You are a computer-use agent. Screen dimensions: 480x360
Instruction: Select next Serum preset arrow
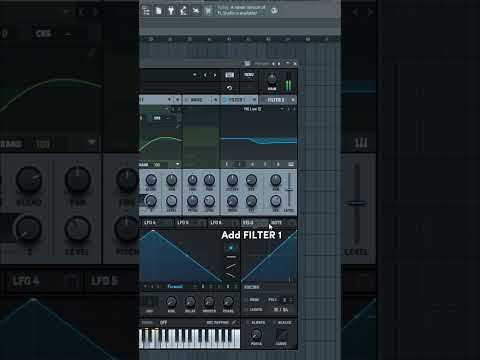click(x=215, y=75)
